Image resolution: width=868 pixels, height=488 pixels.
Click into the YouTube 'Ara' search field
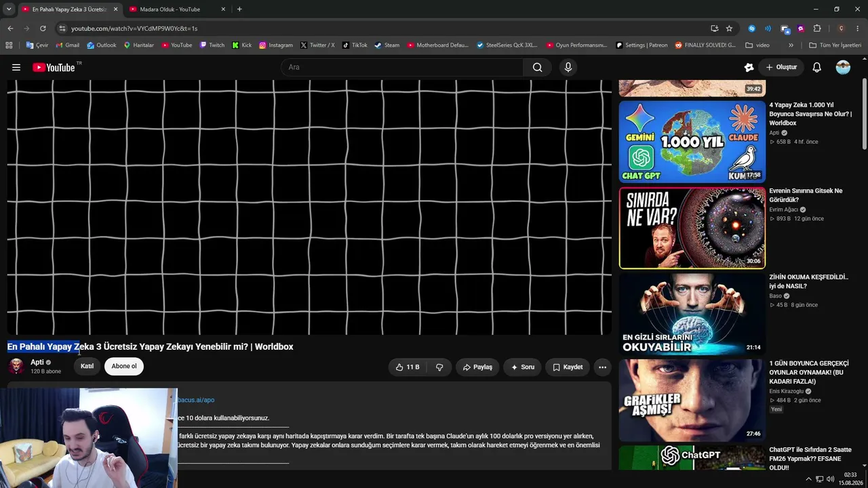click(x=402, y=67)
